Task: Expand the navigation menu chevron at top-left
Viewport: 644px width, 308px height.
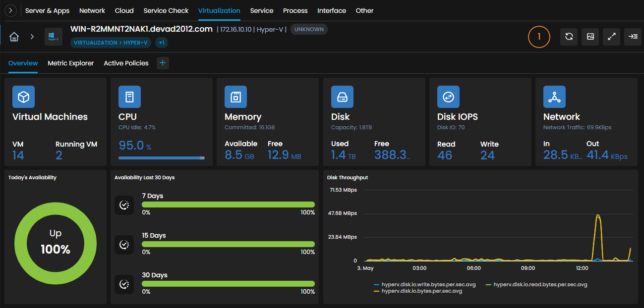Action: (x=10, y=10)
